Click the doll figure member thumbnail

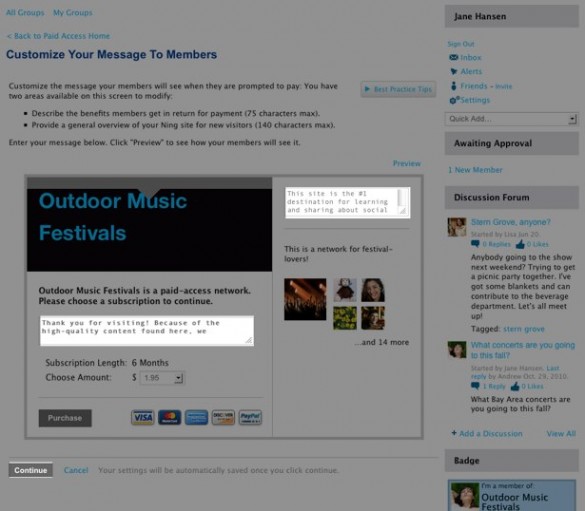click(x=345, y=290)
